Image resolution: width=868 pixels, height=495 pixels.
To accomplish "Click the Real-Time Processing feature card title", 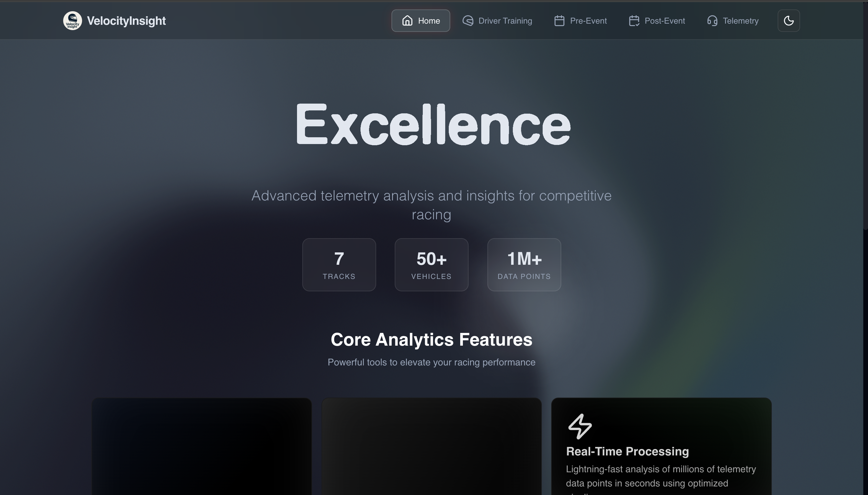I will 627,451.
